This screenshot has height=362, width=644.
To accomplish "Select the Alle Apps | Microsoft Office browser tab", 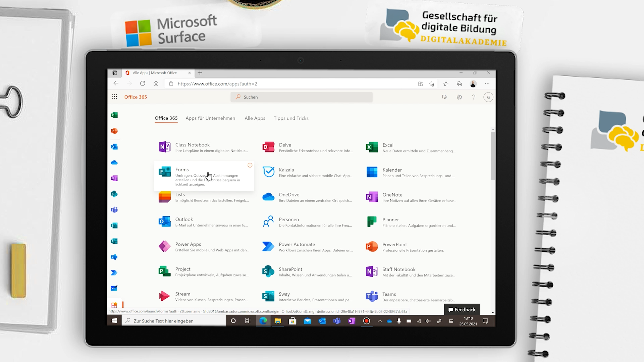I will [158, 73].
